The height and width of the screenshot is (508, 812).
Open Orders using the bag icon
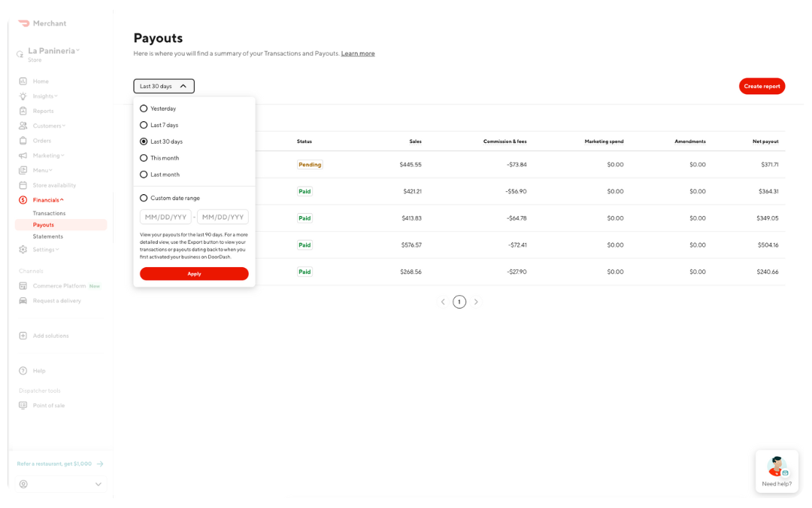pyautogui.click(x=24, y=140)
